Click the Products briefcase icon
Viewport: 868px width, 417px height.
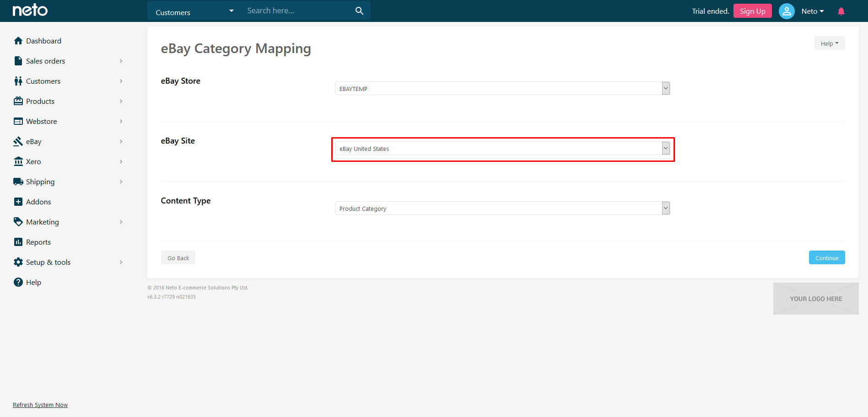18,101
